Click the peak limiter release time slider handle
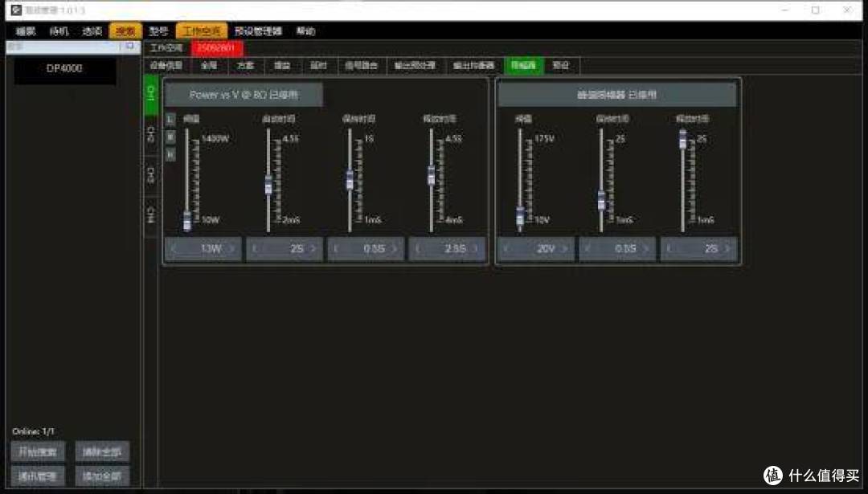 pyautogui.click(x=683, y=139)
